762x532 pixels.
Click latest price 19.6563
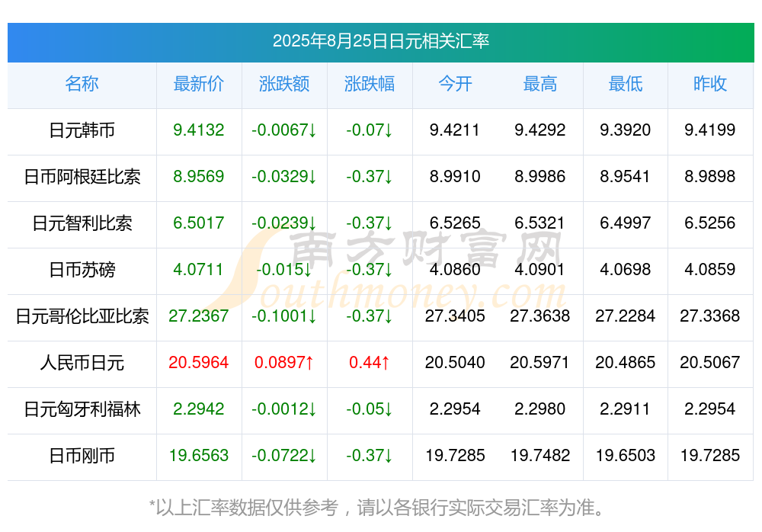click(199, 455)
